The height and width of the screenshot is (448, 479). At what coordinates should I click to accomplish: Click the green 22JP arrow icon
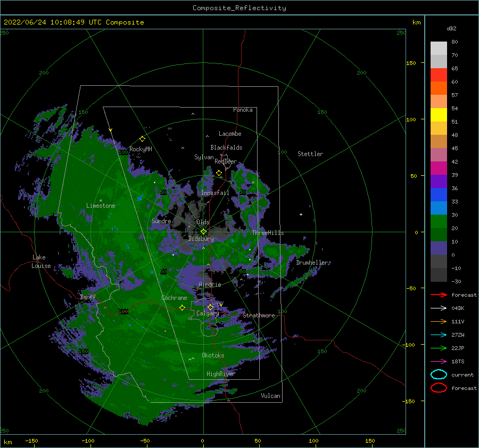click(x=439, y=348)
